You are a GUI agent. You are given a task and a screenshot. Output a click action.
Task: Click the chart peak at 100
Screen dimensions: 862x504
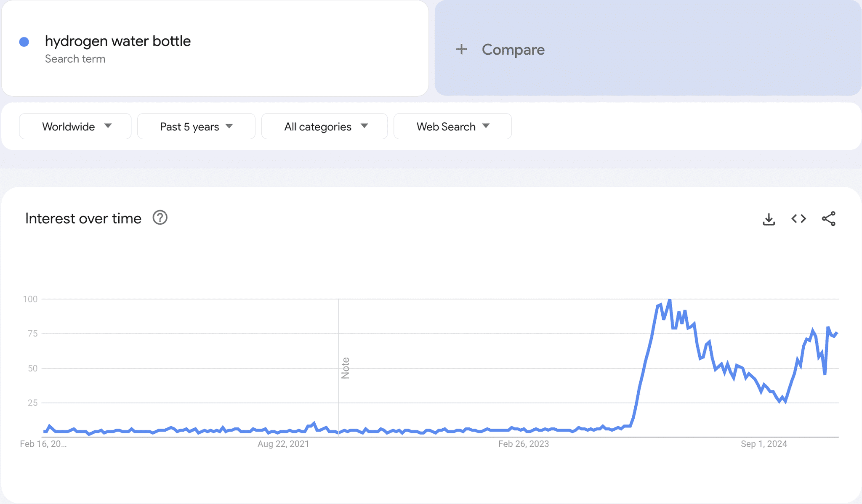pos(670,300)
